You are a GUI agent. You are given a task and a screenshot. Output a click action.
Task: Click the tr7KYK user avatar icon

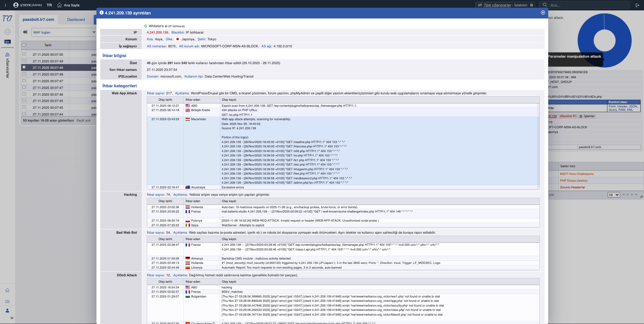(16, 5)
